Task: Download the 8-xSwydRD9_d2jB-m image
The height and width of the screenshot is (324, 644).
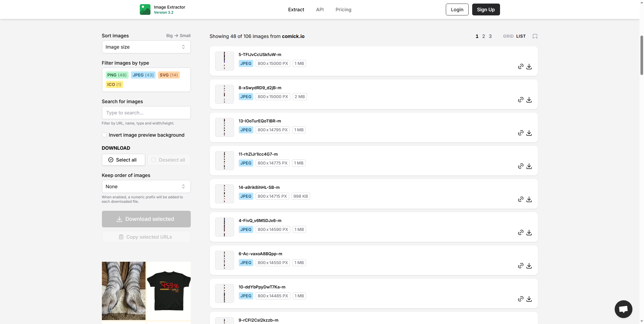Action: pos(529,100)
